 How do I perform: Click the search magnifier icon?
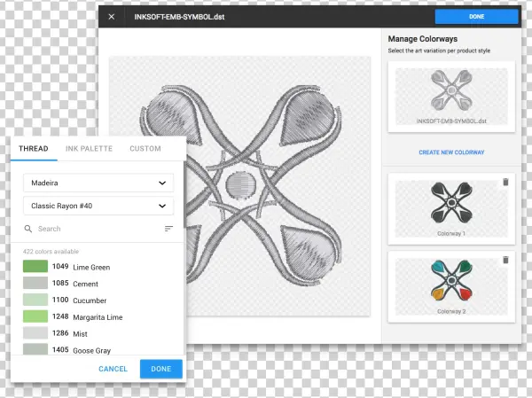pyautogui.click(x=28, y=229)
